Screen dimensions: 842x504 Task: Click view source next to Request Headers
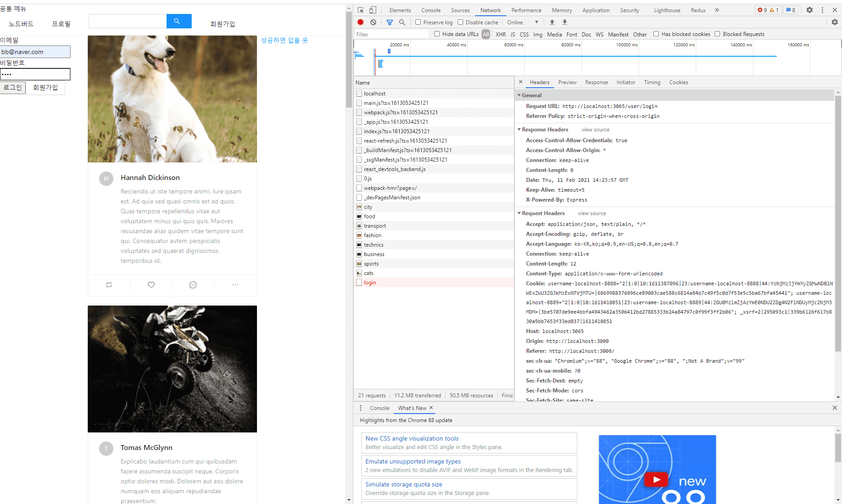(592, 213)
